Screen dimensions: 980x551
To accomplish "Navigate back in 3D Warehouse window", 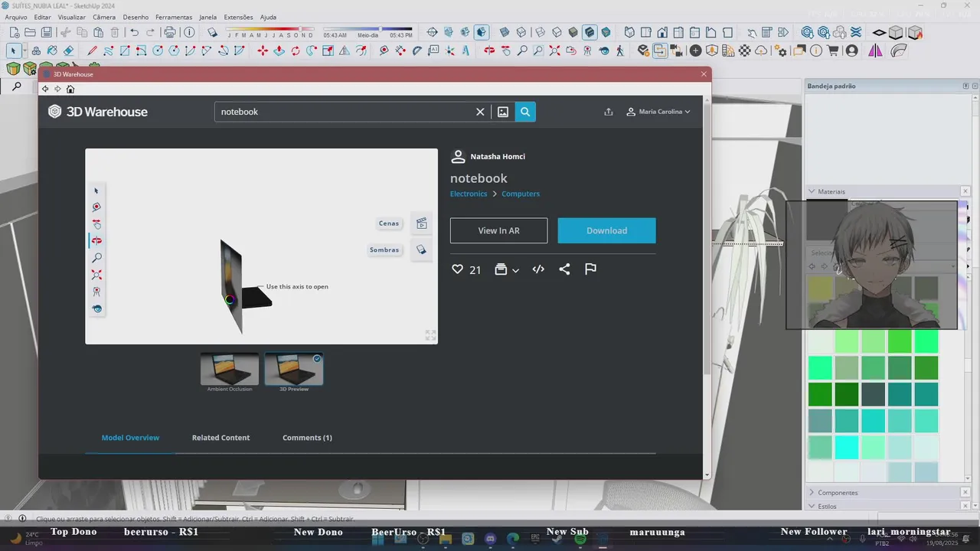I will click(45, 90).
